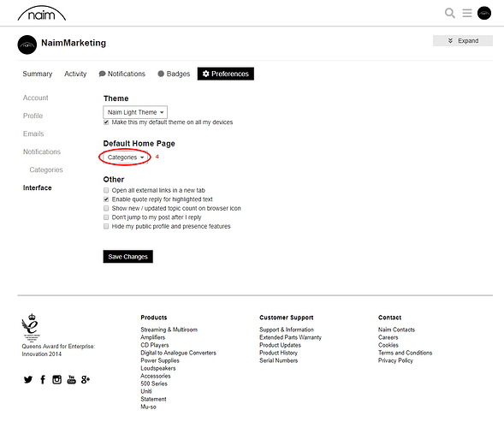The width and height of the screenshot is (504, 428).
Task: Open Categories sub-item in sidebar
Action: [46, 169]
